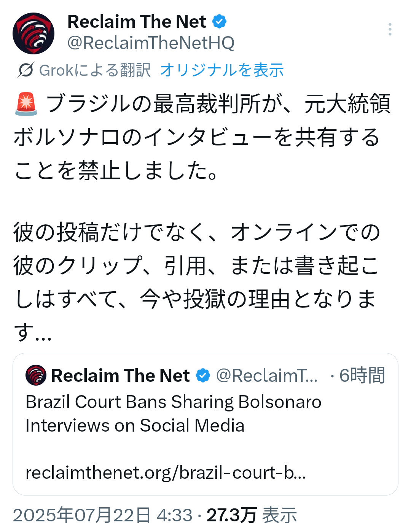The image size is (411, 532).
Task: Open quoted tweet author name Reclaim The Net
Action: [x=120, y=375]
